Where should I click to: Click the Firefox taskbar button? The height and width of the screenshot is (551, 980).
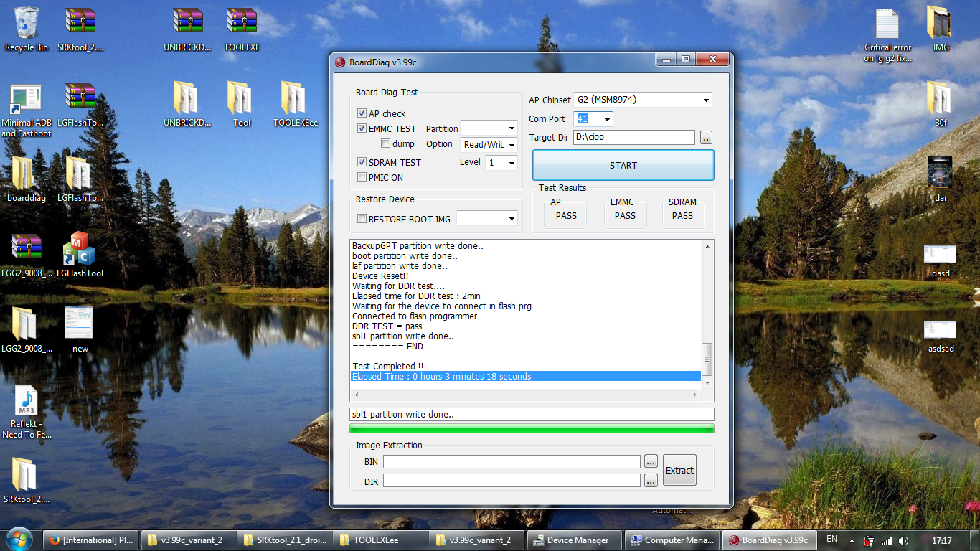(90, 540)
